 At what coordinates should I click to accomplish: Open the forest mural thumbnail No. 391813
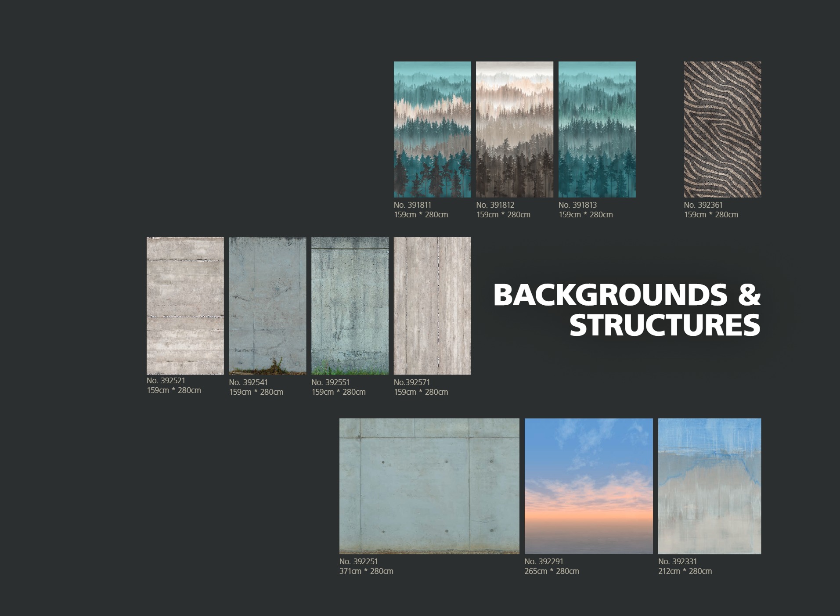597,129
